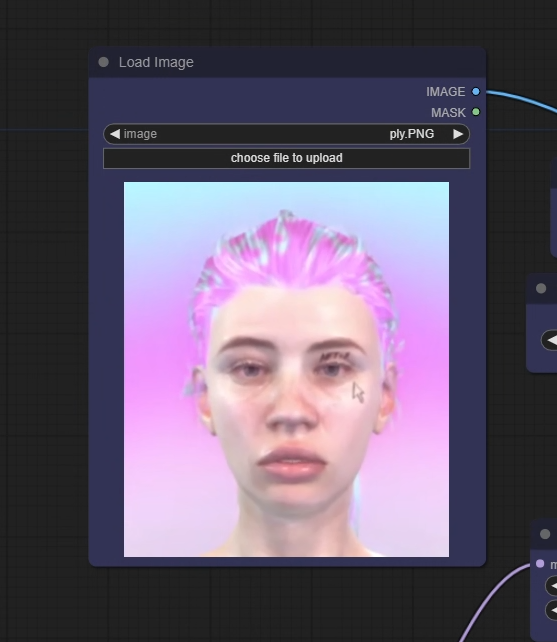
Task: Click the IMAGE output label
Action: click(445, 92)
